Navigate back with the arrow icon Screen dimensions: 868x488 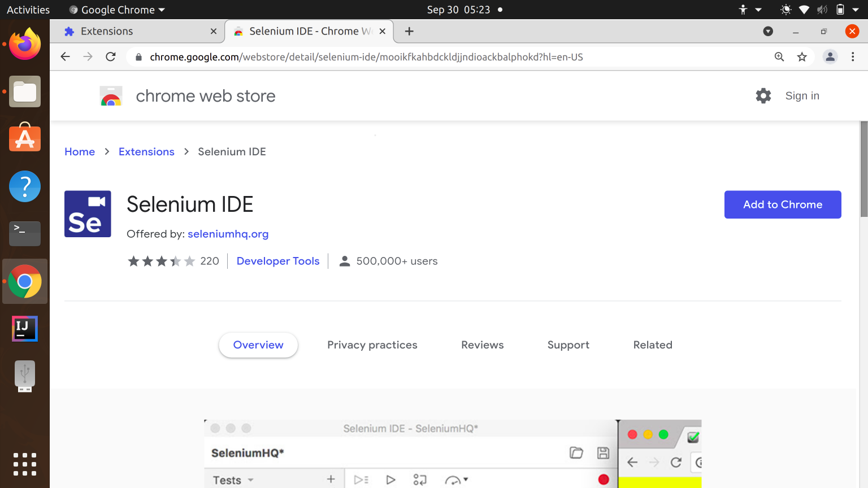tap(65, 56)
